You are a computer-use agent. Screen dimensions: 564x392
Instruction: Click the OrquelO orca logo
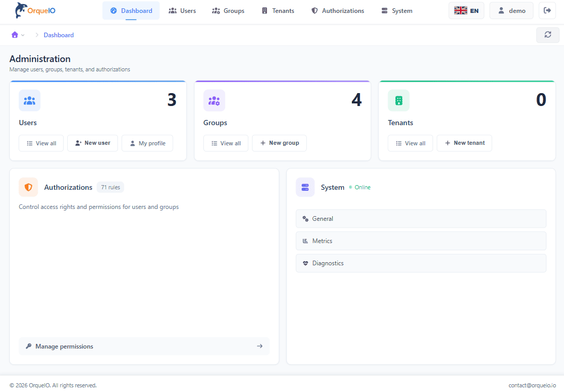35,10
